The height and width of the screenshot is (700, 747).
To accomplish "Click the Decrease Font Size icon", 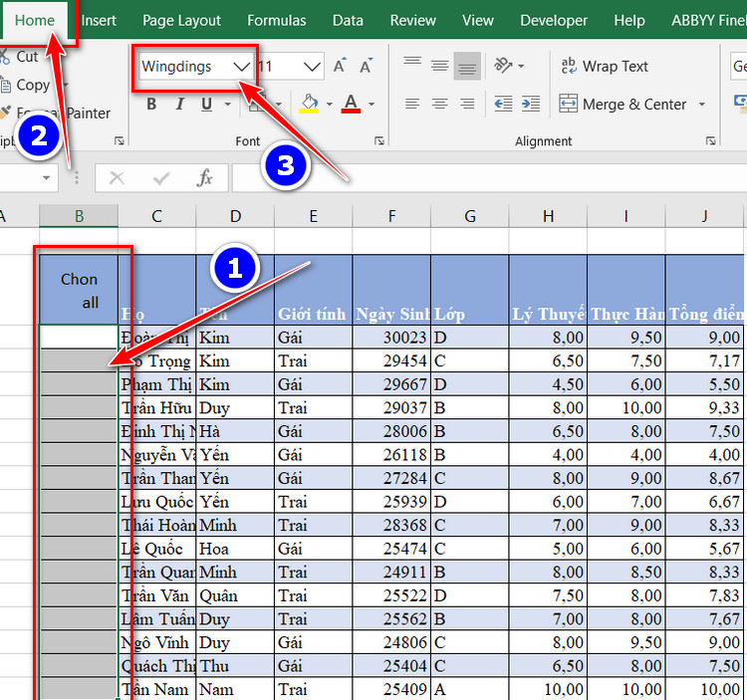I will (x=368, y=67).
